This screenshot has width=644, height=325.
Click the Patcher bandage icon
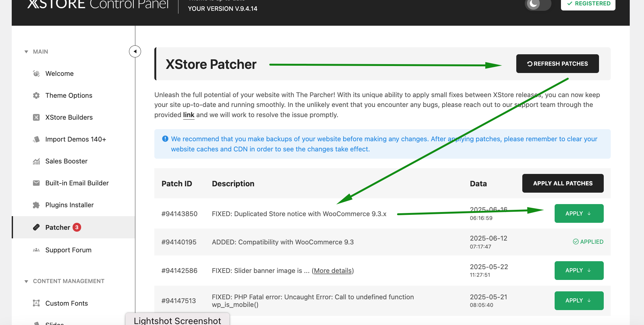pos(36,227)
